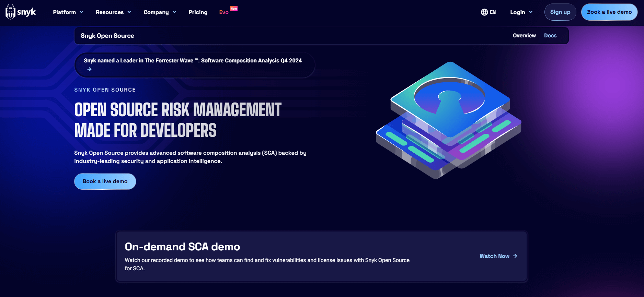
Task: Click the Snyk dog logo icon
Action: (10, 12)
